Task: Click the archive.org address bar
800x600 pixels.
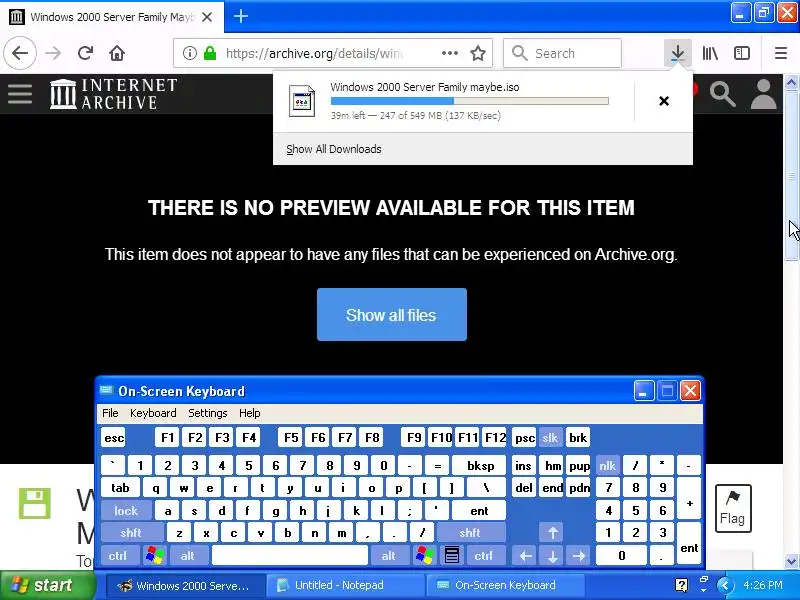Action: pos(314,53)
